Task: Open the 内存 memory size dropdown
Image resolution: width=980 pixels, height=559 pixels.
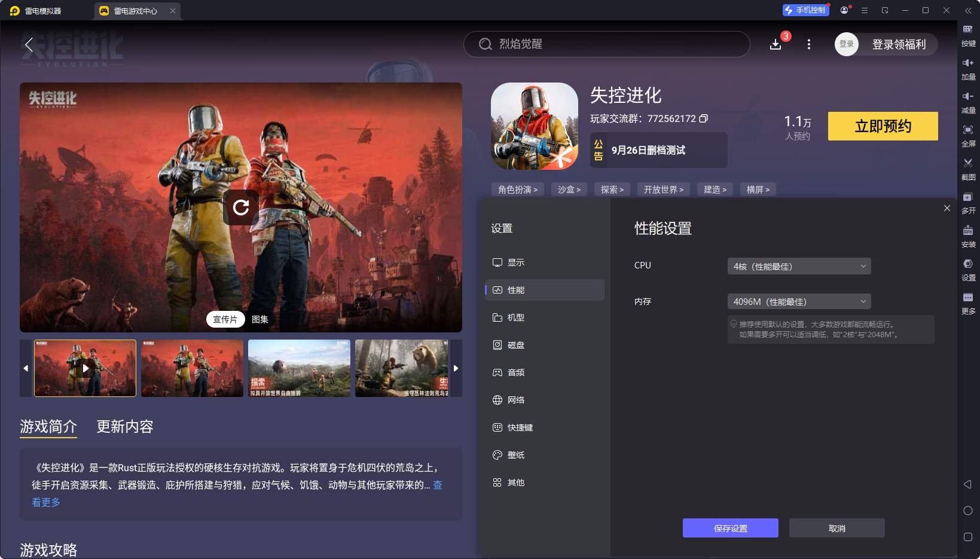Action: point(799,301)
